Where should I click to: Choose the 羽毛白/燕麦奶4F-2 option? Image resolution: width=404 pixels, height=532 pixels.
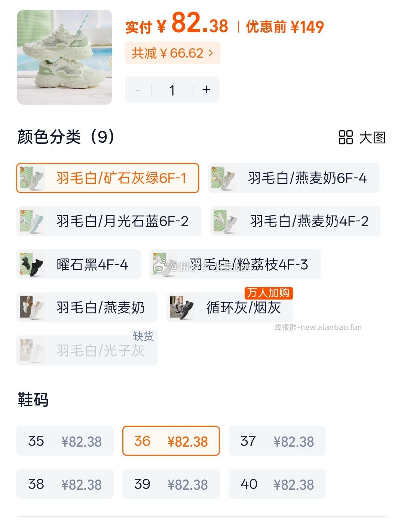pos(295,221)
